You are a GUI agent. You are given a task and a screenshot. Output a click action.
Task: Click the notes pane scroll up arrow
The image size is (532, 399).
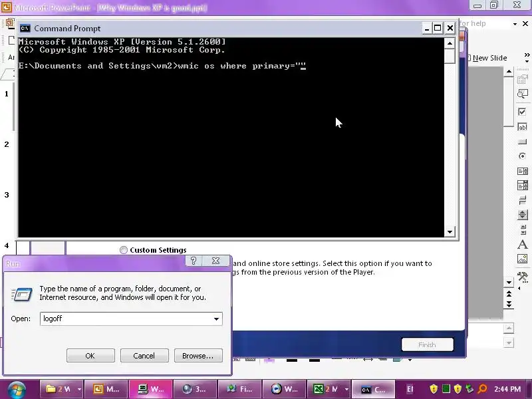pyautogui.click(x=509, y=328)
